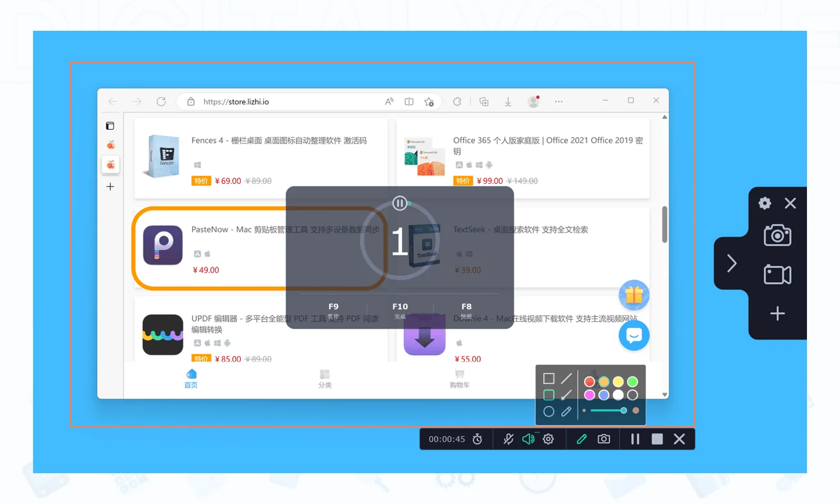Select the arrow drawing tool
This screenshot has height=504, width=840.
(x=567, y=395)
